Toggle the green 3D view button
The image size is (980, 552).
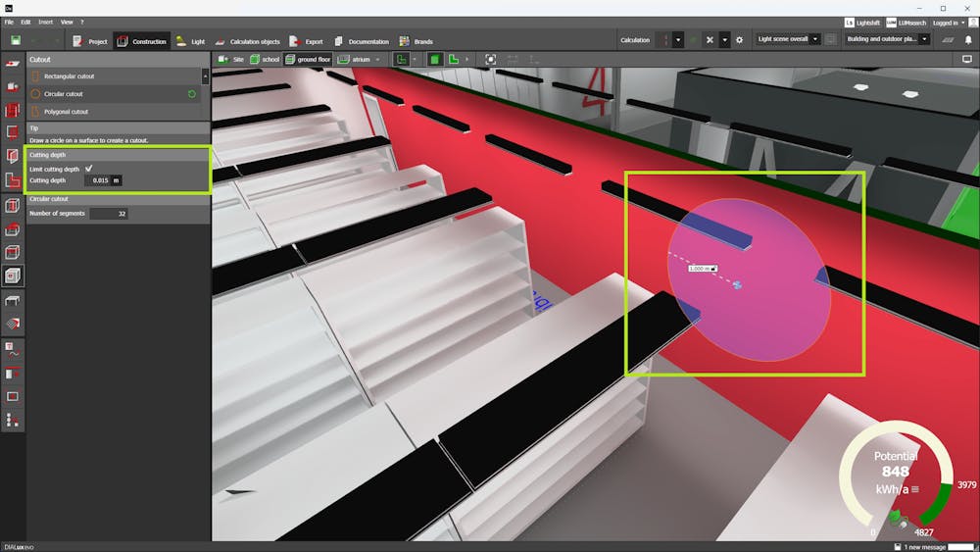tap(434, 60)
